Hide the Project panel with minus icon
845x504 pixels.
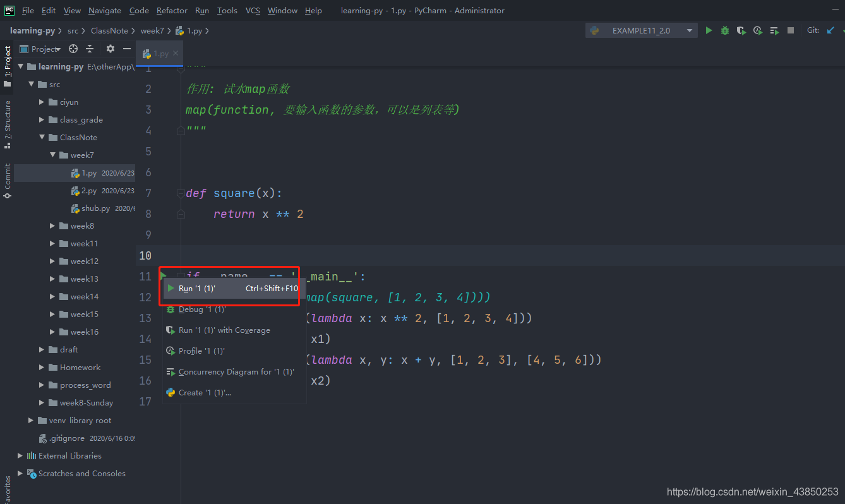click(127, 49)
